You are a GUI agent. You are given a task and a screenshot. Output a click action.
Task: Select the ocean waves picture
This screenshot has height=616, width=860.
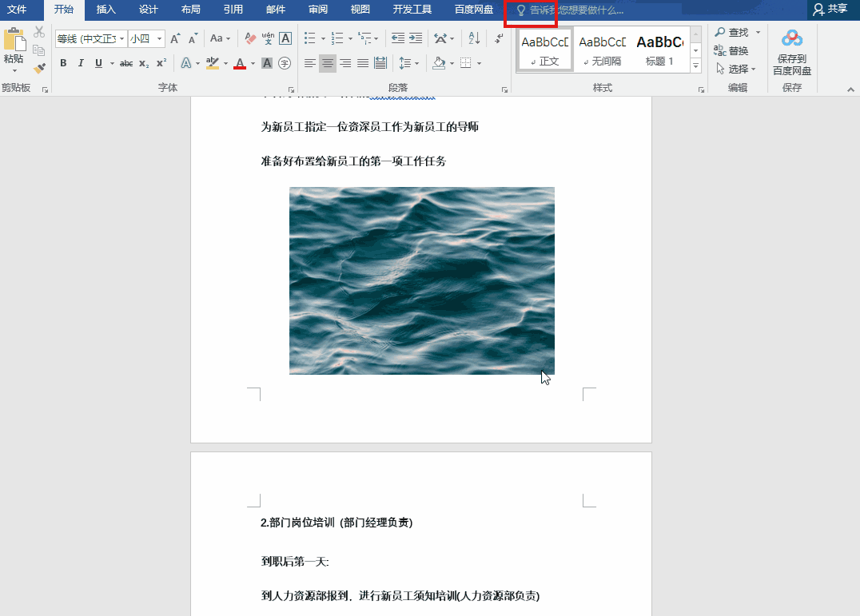[x=422, y=280]
